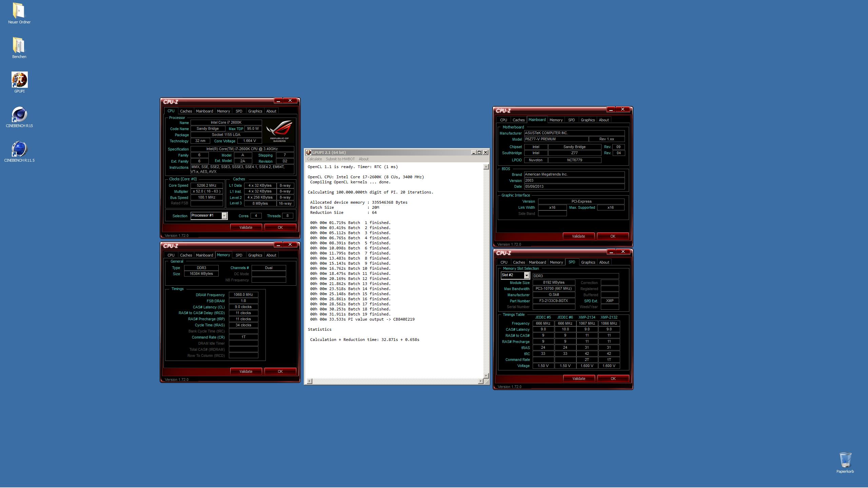Click the BIOS date 05/09/2013 field

574,187
